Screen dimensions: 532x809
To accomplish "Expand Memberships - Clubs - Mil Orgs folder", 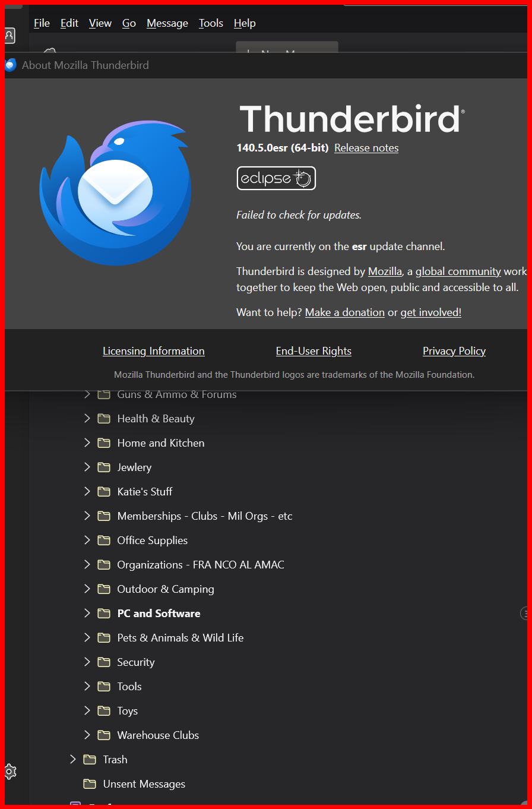I will [87, 516].
